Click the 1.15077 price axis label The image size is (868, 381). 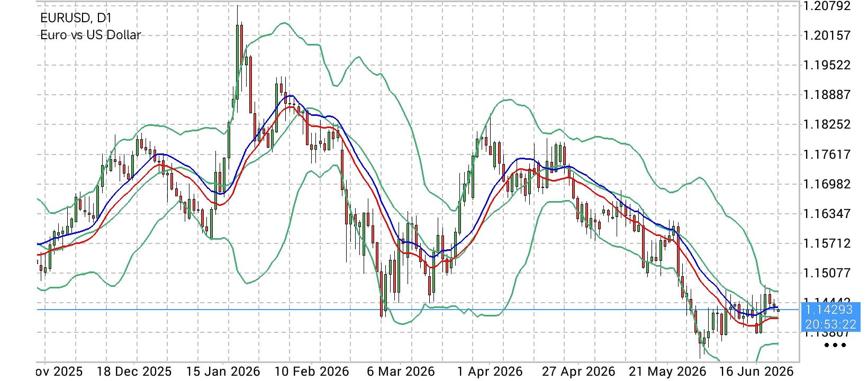(827, 273)
